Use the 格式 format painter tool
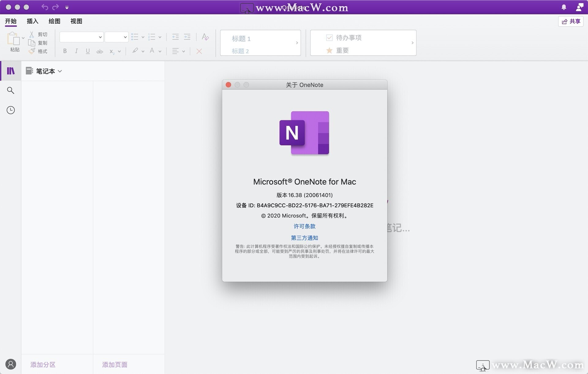 coord(38,51)
